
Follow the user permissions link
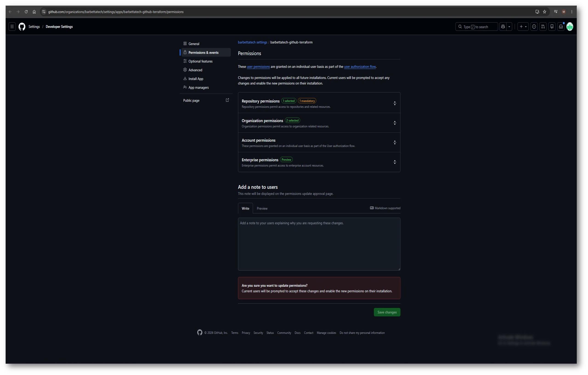(258, 67)
